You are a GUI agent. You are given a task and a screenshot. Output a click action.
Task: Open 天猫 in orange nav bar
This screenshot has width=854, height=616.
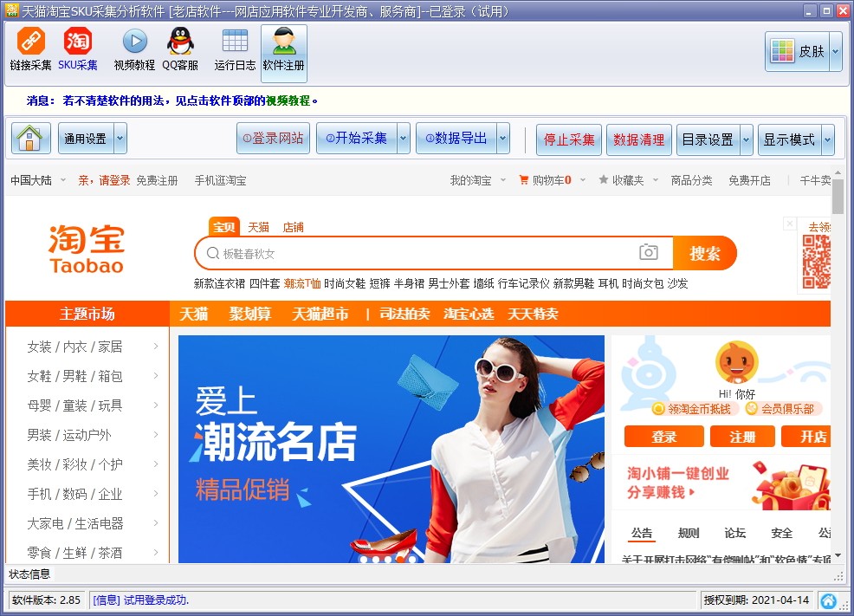(194, 314)
